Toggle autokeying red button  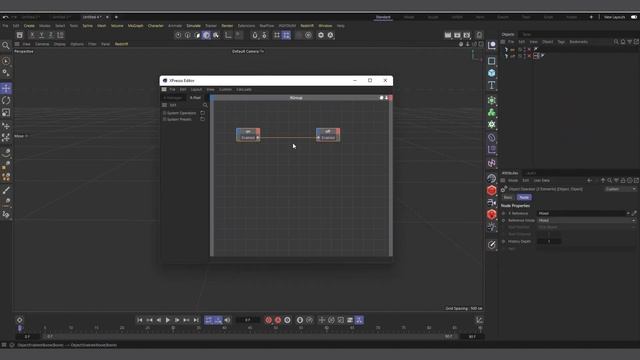tap(278, 320)
